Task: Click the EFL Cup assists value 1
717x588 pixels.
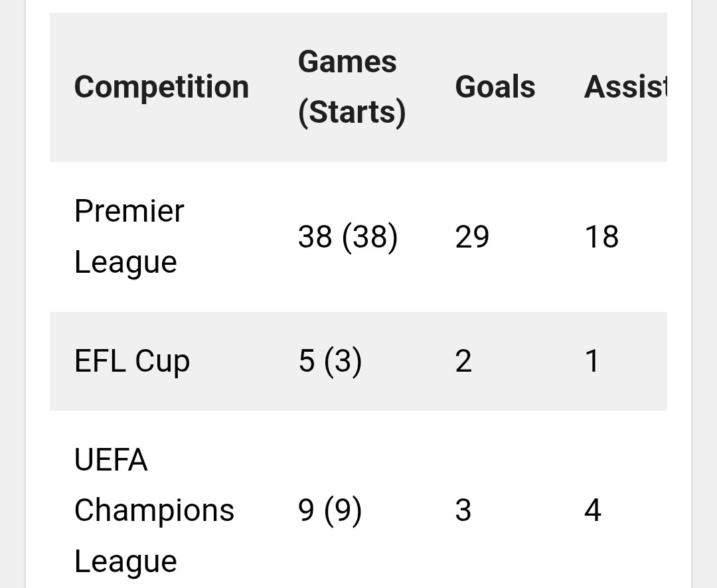Action: 592,361
